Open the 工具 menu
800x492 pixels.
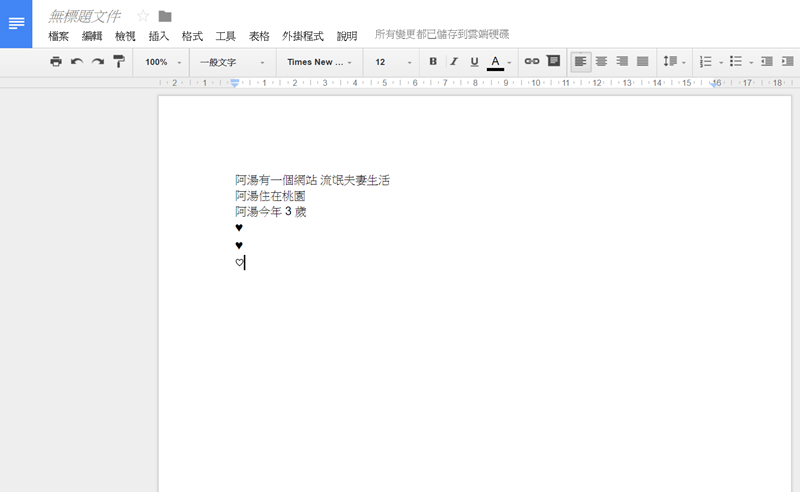click(226, 36)
